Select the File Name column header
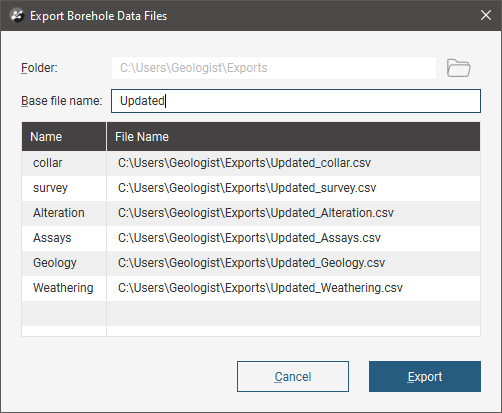 pyautogui.click(x=293, y=137)
